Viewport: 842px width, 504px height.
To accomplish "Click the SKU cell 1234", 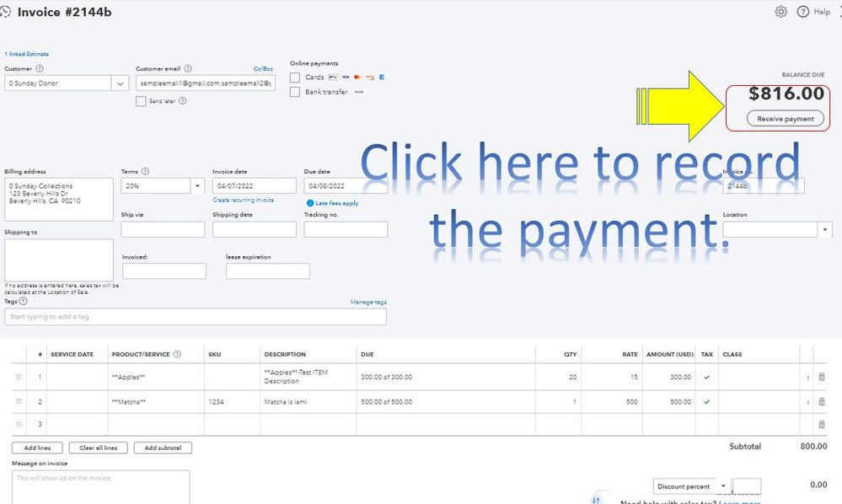I will [232, 401].
